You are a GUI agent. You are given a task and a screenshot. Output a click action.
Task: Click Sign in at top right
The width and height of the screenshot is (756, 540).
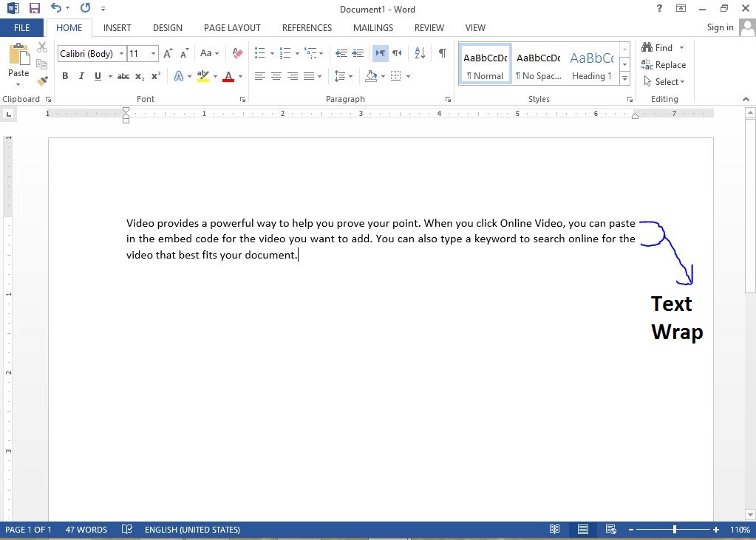point(719,27)
